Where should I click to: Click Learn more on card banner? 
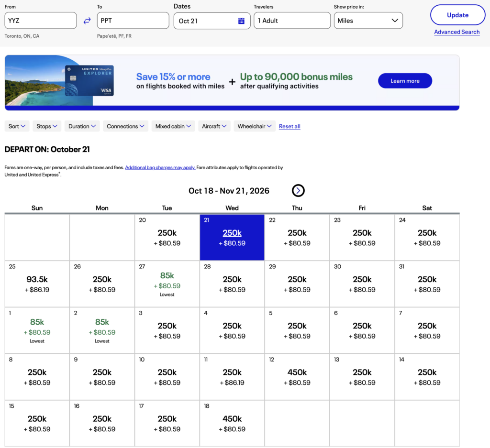pyautogui.click(x=405, y=81)
